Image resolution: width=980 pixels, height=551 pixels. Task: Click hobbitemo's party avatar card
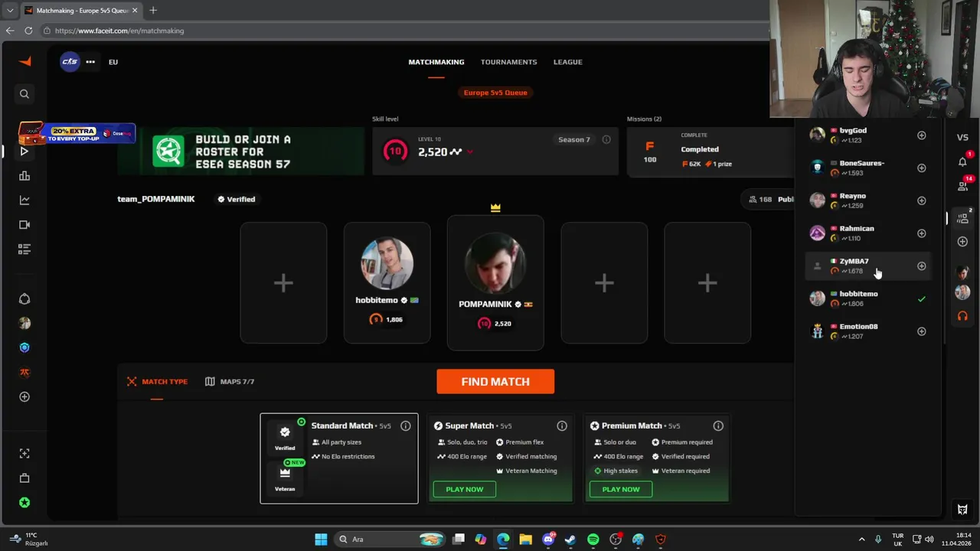click(387, 283)
